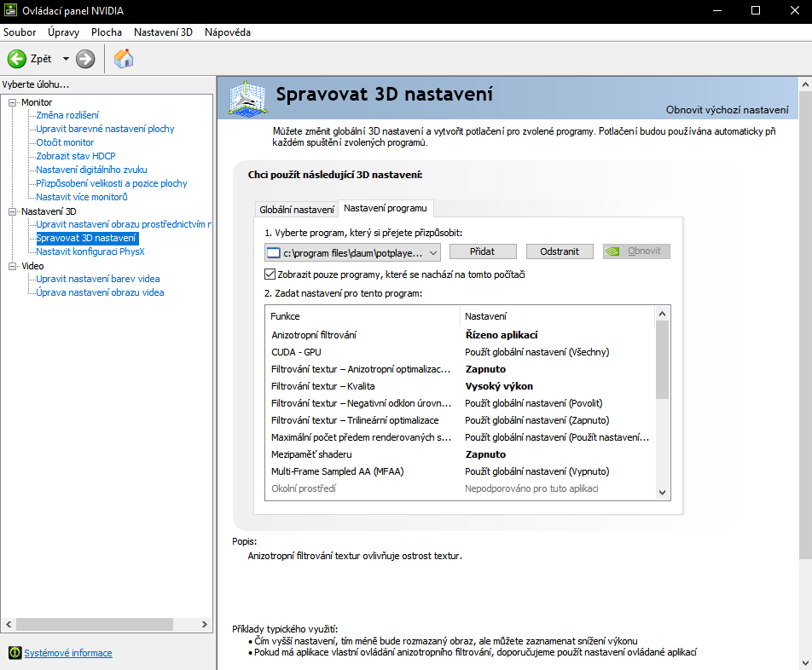Screen dimensions: 812x670
Task: Select Zobrazit stav HDCP
Action: [76, 156]
